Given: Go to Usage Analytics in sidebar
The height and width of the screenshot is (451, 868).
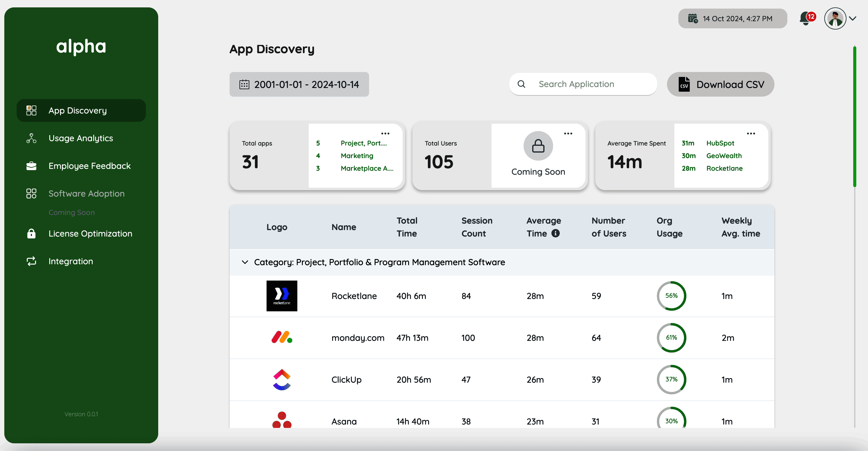Looking at the screenshot, I should click(x=81, y=138).
